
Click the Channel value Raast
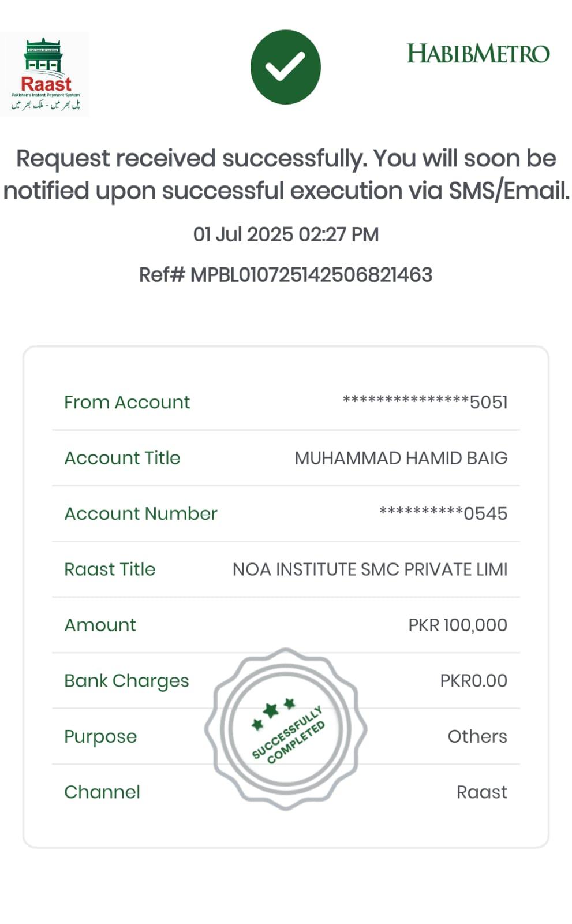click(x=482, y=792)
